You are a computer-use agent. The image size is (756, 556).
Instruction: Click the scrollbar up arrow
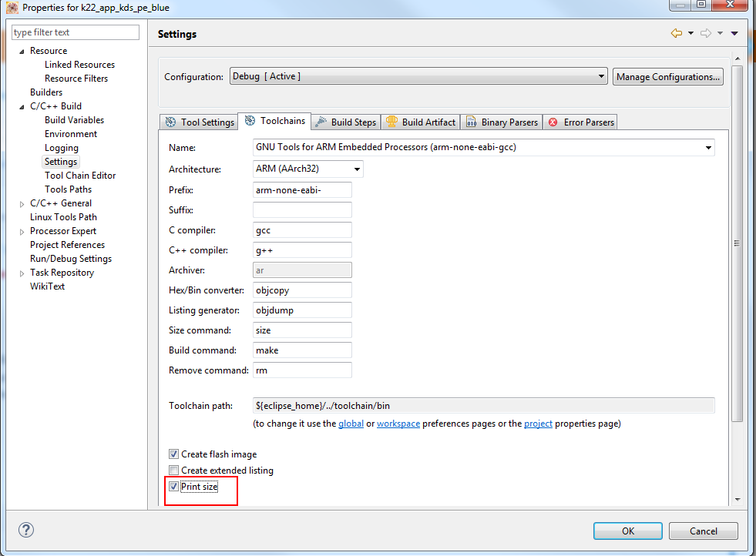point(738,59)
